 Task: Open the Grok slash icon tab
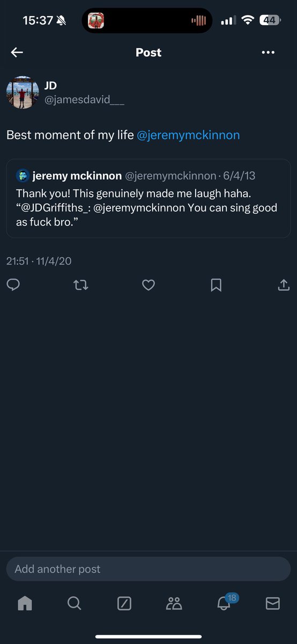click(x=124, y=603)
